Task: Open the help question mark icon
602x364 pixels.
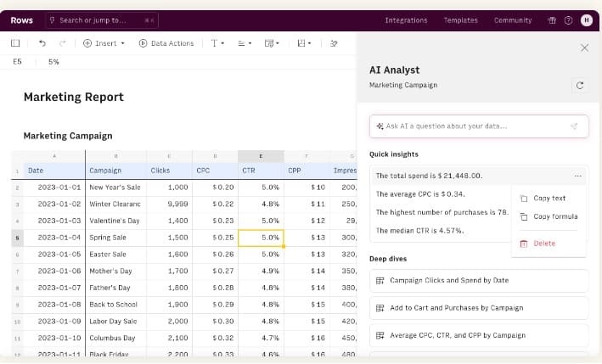Action: point(568,20)
